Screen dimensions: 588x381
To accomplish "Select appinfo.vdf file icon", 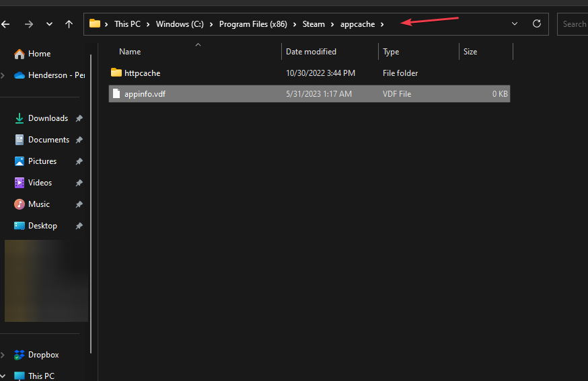I will (116, 93).
